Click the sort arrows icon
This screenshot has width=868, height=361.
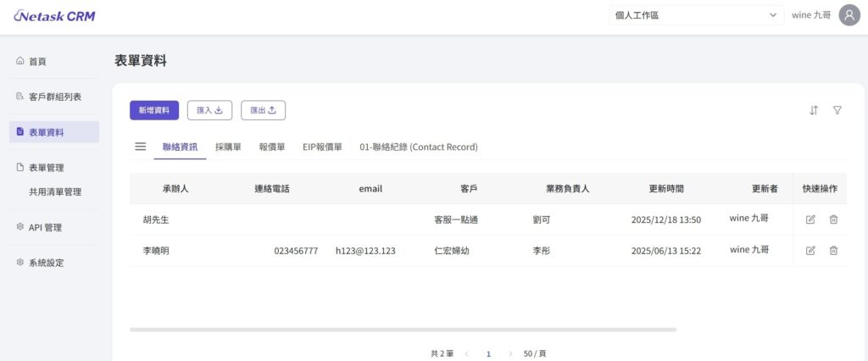coord(814,110)
